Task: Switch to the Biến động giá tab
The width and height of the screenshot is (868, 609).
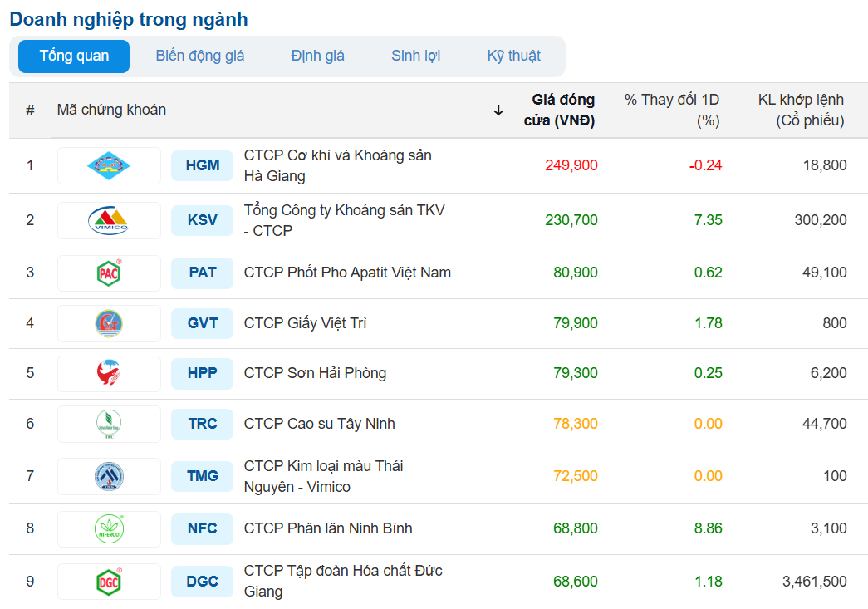Action: click(x=200, y=56)
